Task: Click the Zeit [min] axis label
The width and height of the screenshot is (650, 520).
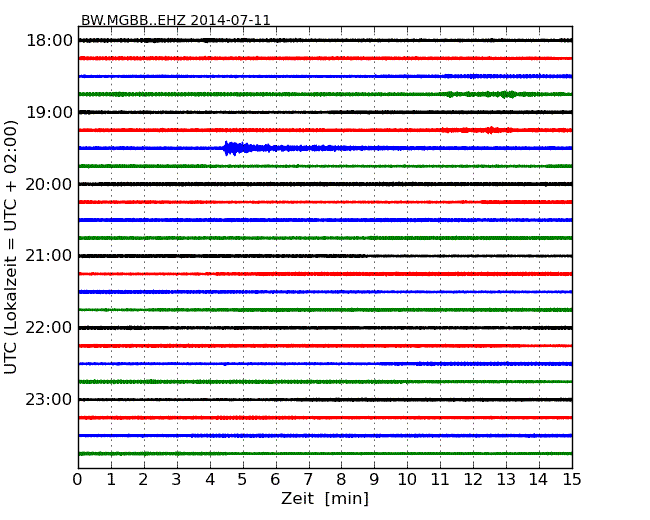Action: pyautogui.click(x=325, y=498)
